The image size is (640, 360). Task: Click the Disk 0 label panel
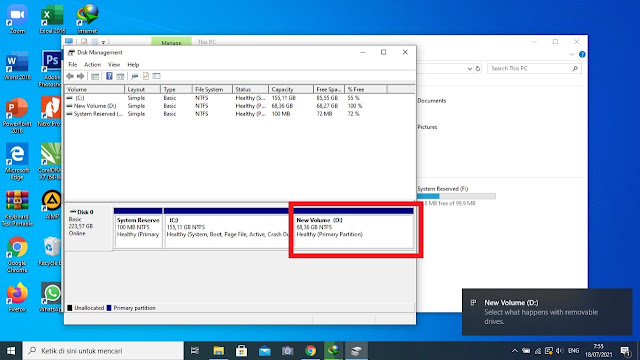click(89, 227)
